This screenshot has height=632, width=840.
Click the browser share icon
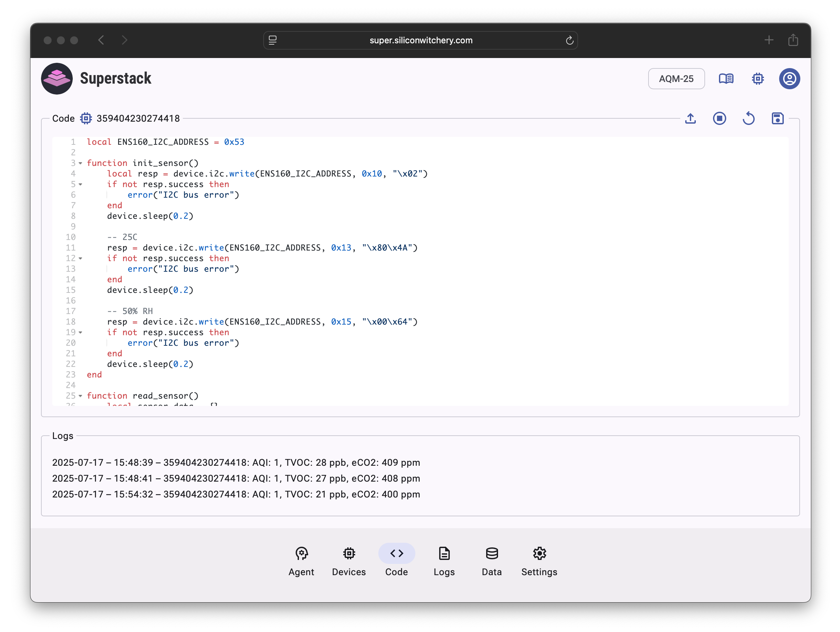click(x=793, y=40)
